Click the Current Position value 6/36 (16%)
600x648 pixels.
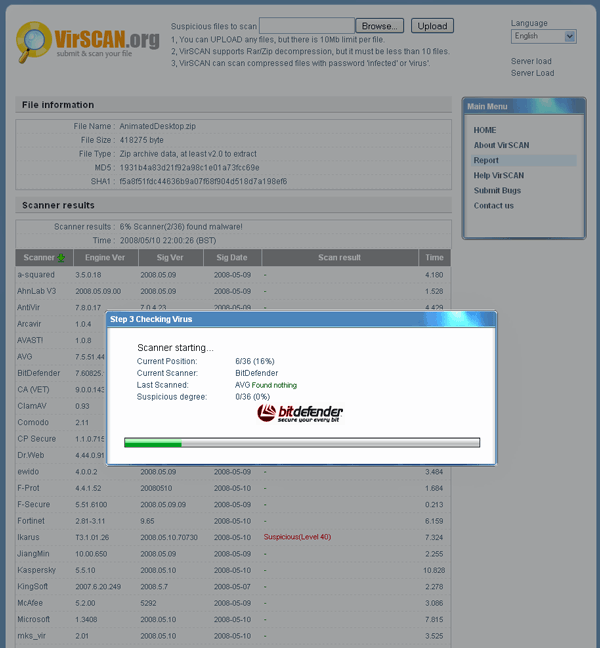(255, 361)
